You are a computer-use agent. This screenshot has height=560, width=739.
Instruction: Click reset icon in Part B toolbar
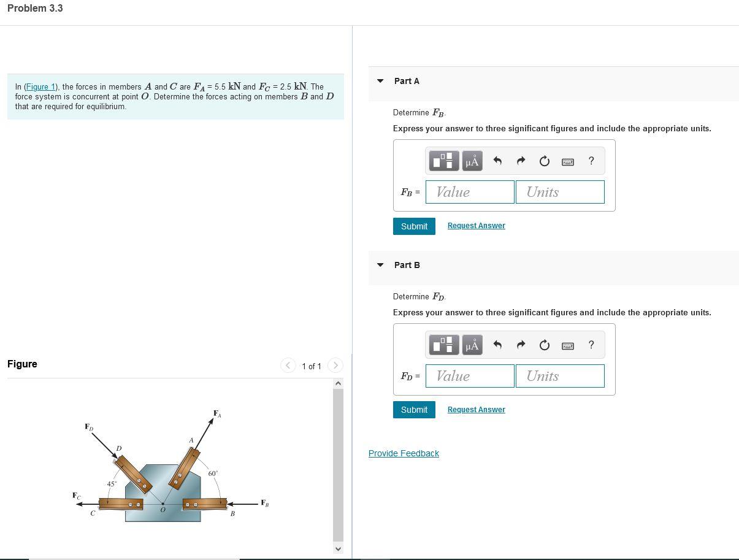click(544, 345)
